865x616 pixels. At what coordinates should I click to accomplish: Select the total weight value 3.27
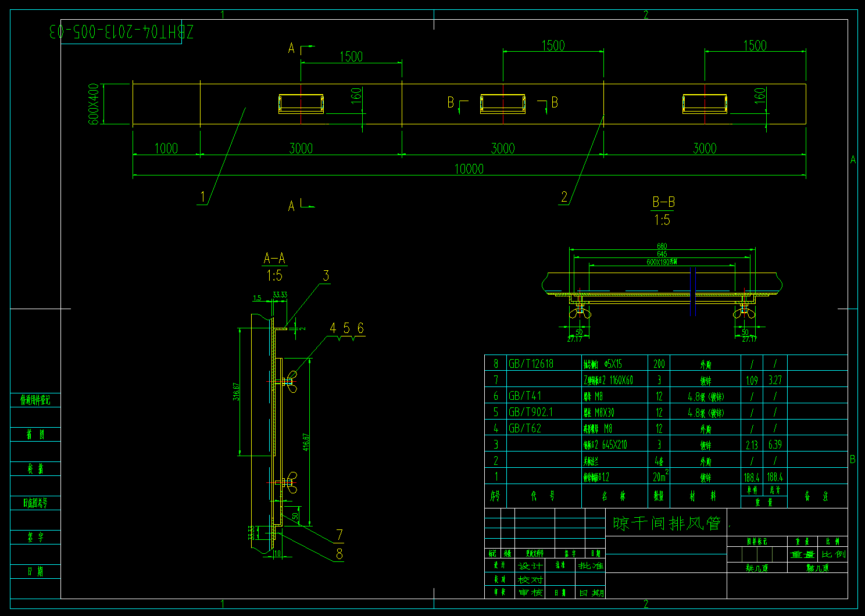pos(775,380)
